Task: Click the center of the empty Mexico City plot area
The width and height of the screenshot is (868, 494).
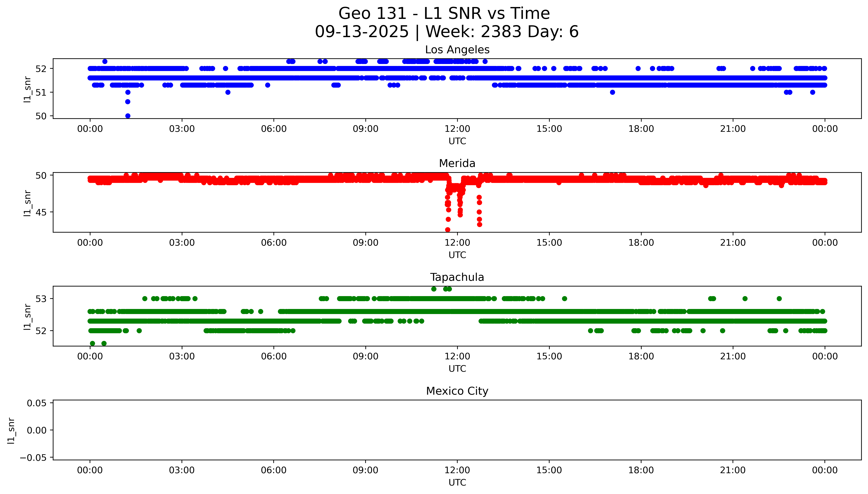Action: 457,430
